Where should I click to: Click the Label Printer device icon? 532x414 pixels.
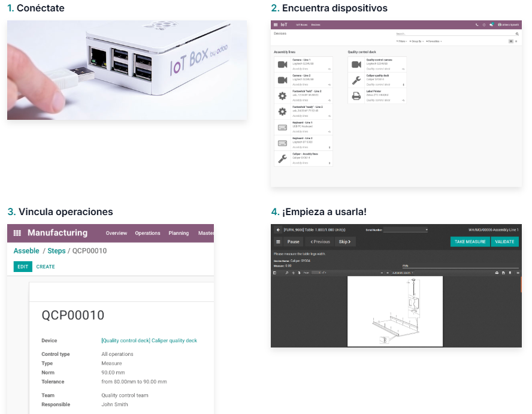[356, 96]
